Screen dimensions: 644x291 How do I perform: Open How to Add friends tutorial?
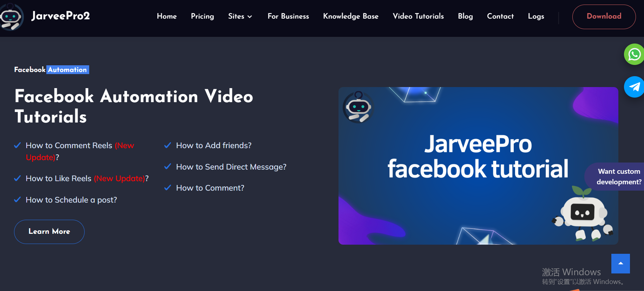click(214, 145)
